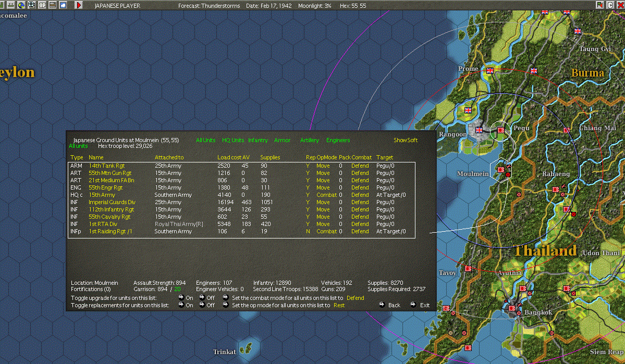Click Exit text button
Viewport: 625px width, 364px height.
[425, 305]
